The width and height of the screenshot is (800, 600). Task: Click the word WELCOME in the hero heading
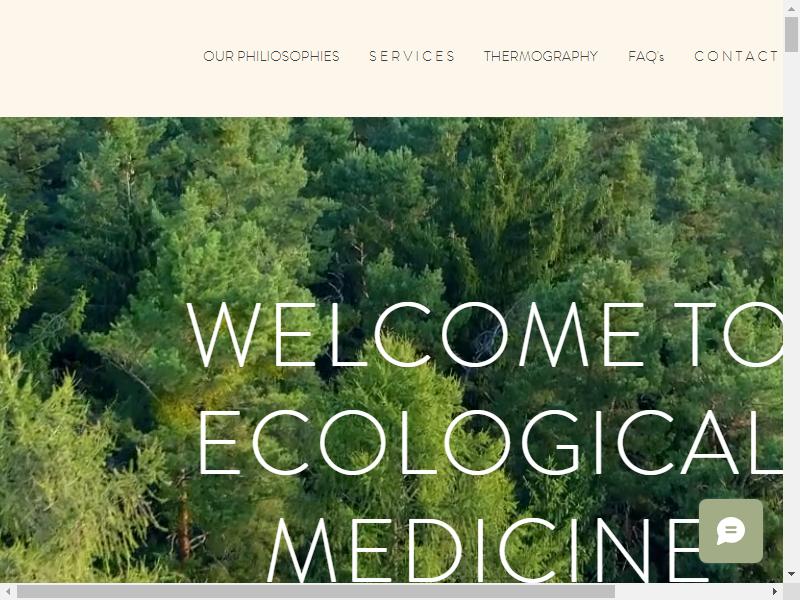click(415, 335)
